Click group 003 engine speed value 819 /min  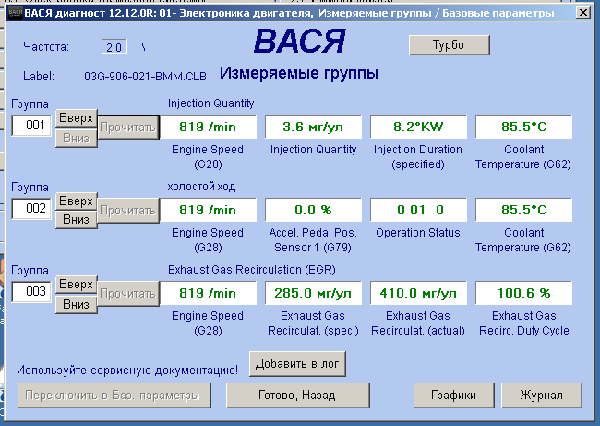pyautogui.click(x=208, y=293)
